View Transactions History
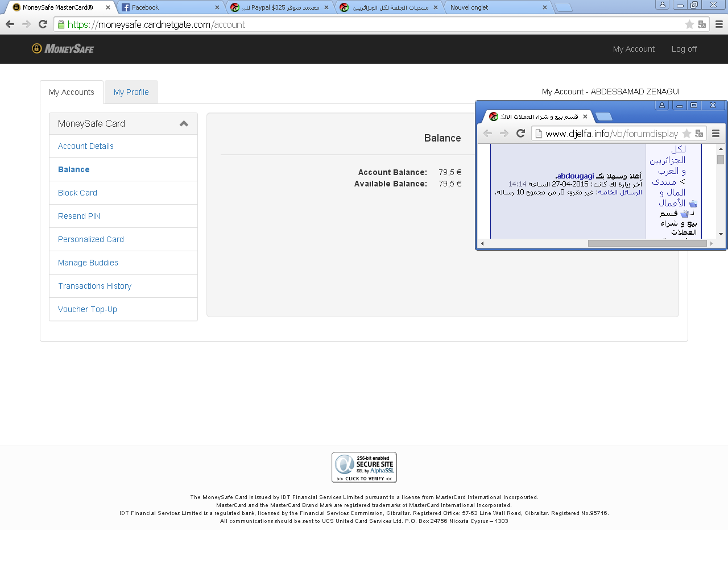 pyautogui.click(x=94, y=286)
